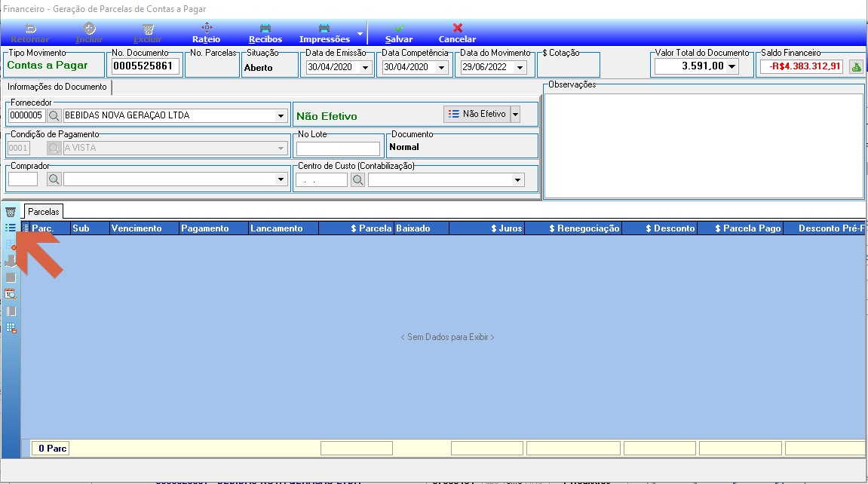This screenshot has height=484, width=868.
Task: Click the Normal document type text
Action: [x=404, y=147]
